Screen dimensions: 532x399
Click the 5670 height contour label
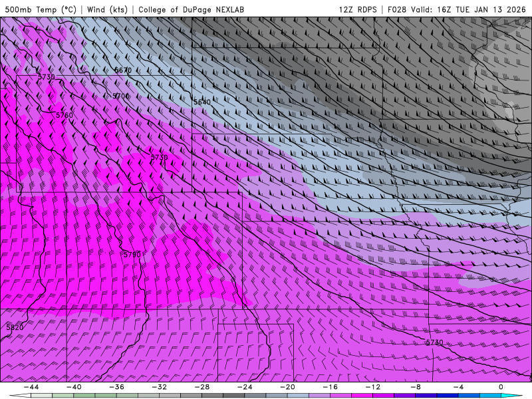pyautogui.click(x=123, y=70)
